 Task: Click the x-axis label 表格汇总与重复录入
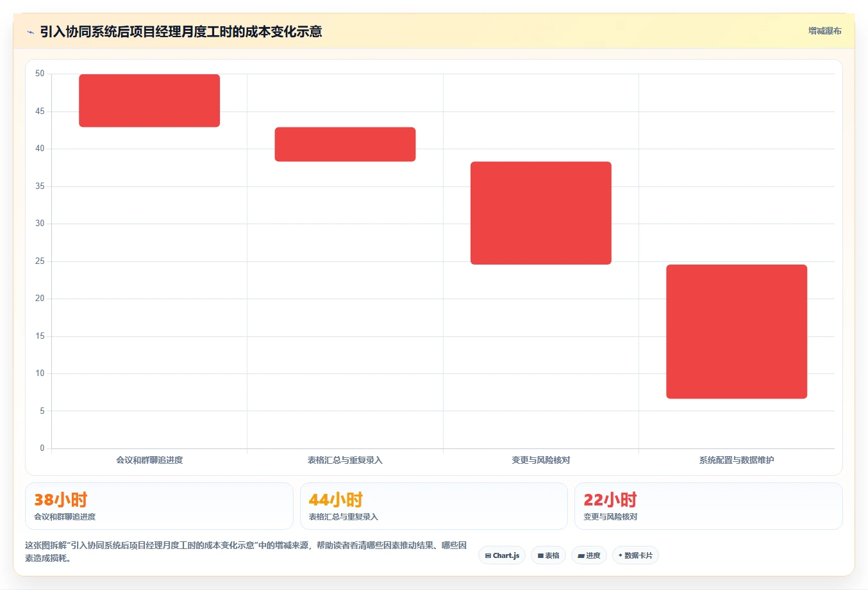[x=345, y=460]
